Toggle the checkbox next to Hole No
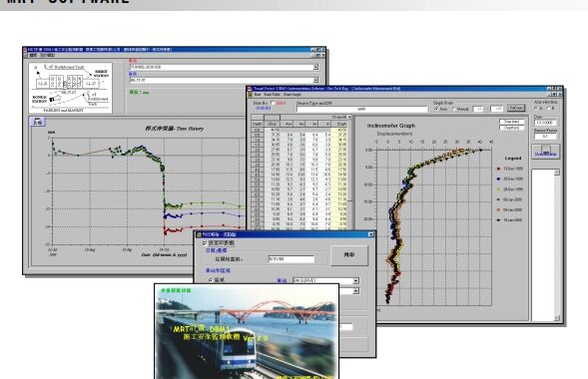The width and height of the screenshot is (588, 379). click(x=273, y=103)
